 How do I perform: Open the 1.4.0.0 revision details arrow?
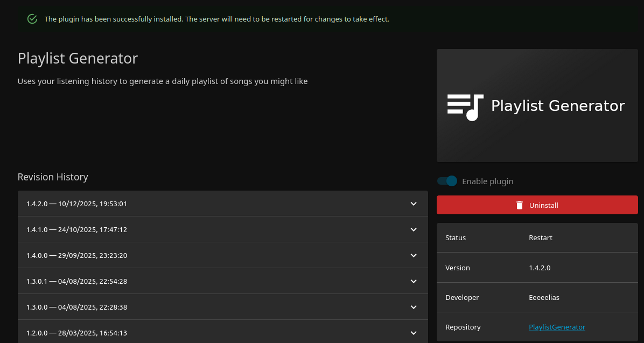tap(414, 255)
